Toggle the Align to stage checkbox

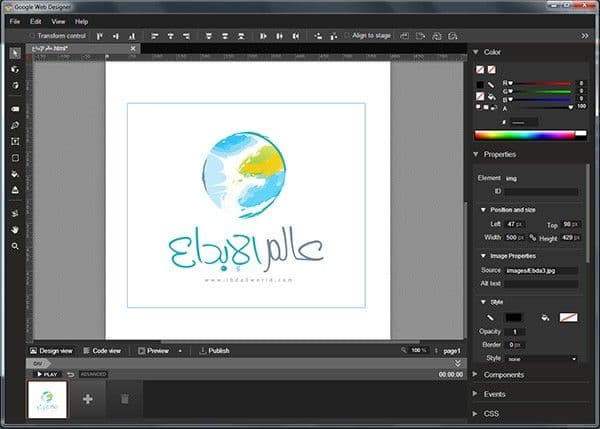346,35
